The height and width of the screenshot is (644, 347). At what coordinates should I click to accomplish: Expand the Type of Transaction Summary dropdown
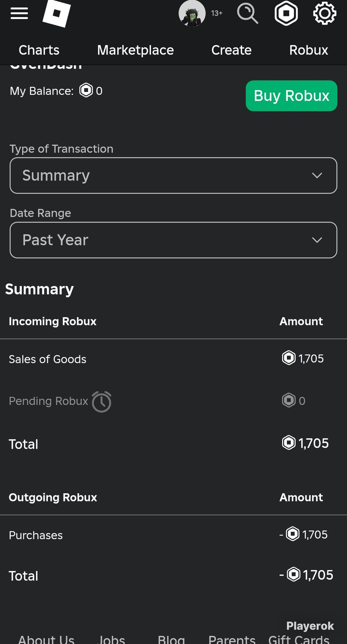[173, 176]
